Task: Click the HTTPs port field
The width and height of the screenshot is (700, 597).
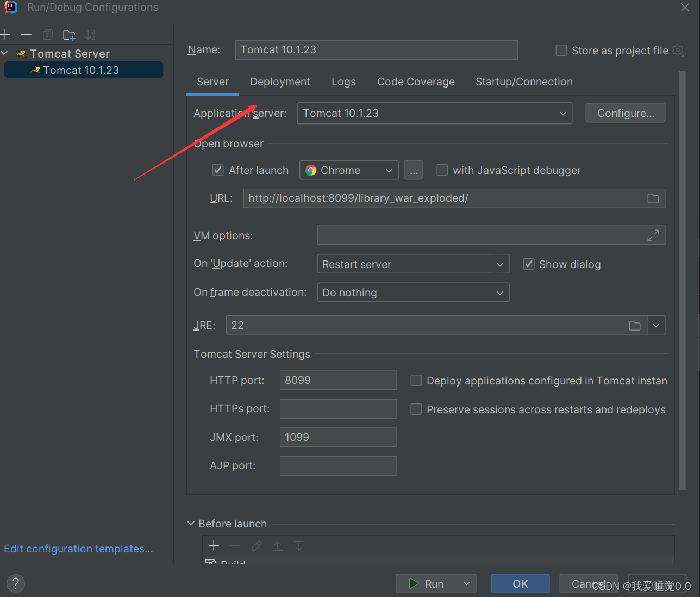Action: click(x=338, y=409)
